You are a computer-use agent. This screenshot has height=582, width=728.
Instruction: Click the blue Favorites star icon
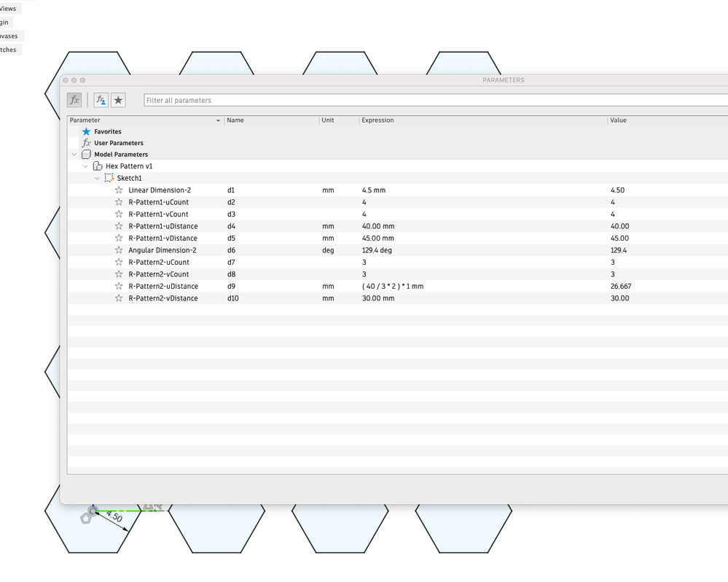pos(87,131)
